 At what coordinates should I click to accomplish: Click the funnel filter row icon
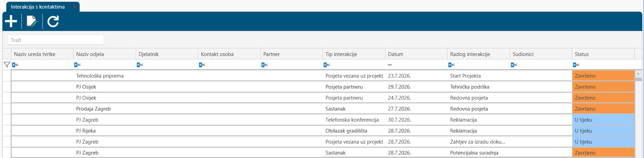click(x=7, y=65)
